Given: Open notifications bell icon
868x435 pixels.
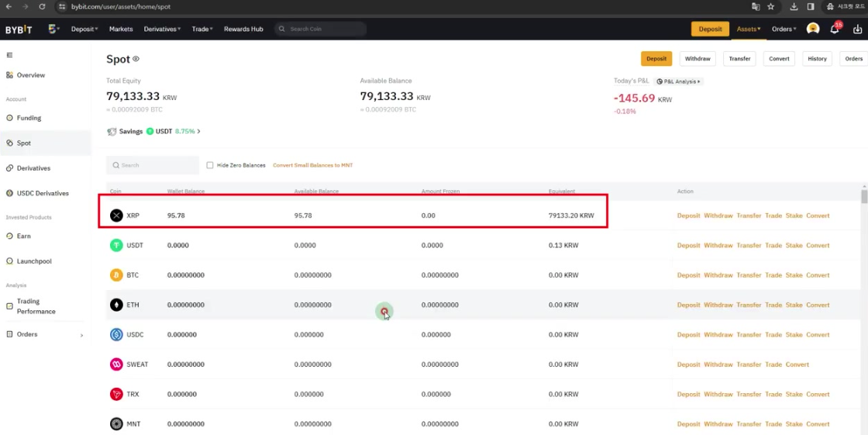Looking at the screenshot, I should (x=835, y=29).
